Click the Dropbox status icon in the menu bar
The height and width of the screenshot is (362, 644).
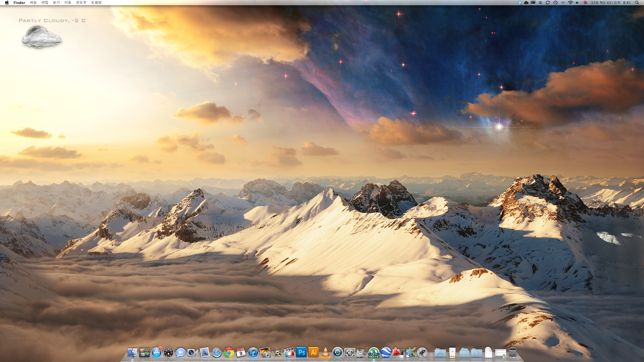(x=520, y=3)
